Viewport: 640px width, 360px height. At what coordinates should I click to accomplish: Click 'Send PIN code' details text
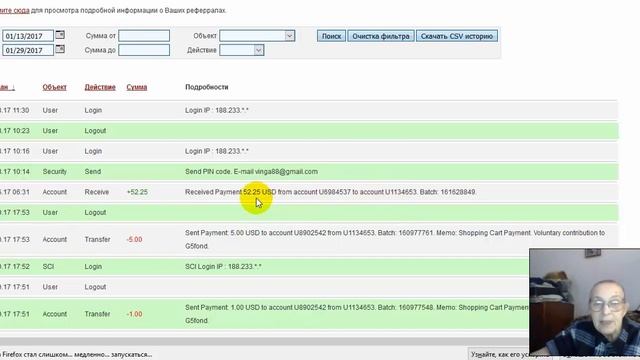coord(251,171)
